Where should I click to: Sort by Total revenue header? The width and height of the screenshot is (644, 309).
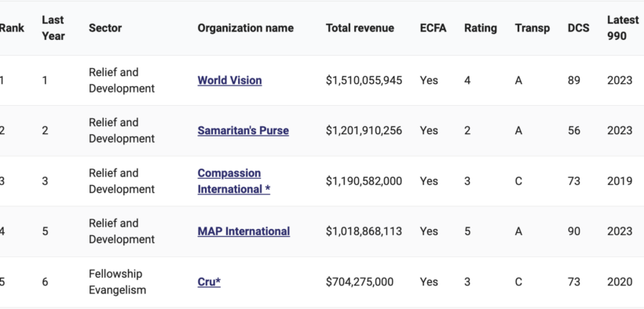360,28
